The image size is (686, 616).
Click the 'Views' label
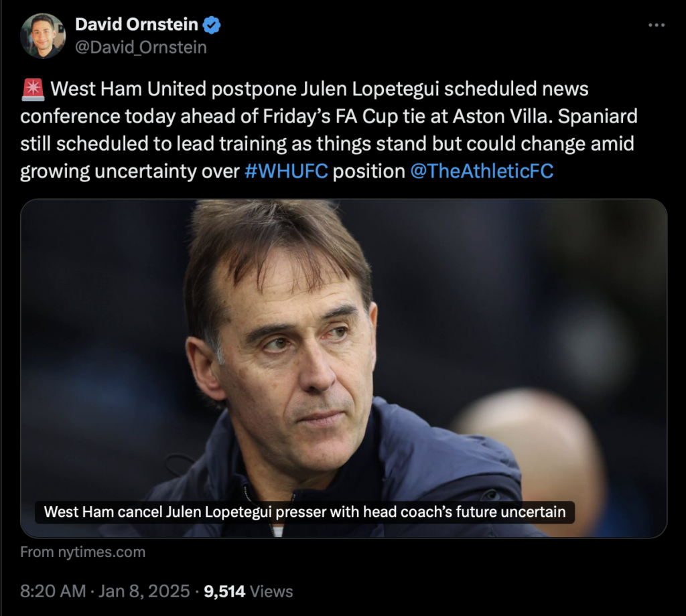[x=271, y=591]
